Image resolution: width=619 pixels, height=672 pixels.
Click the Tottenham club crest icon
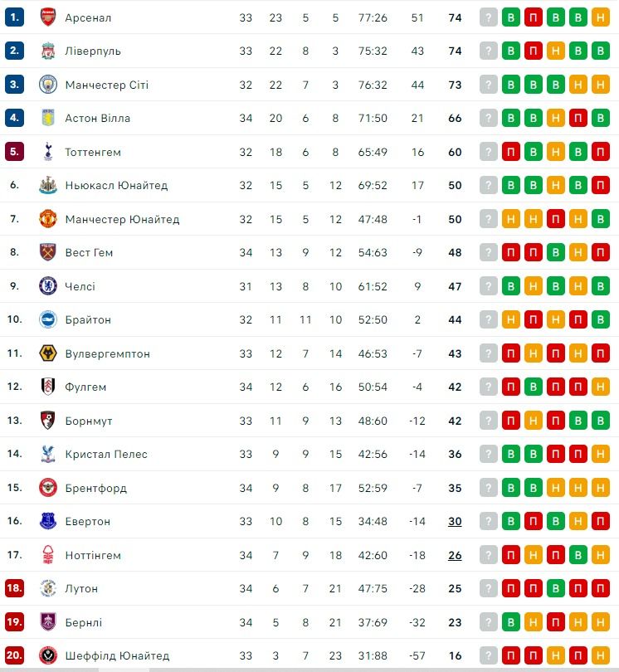click(x=47, y=152)
